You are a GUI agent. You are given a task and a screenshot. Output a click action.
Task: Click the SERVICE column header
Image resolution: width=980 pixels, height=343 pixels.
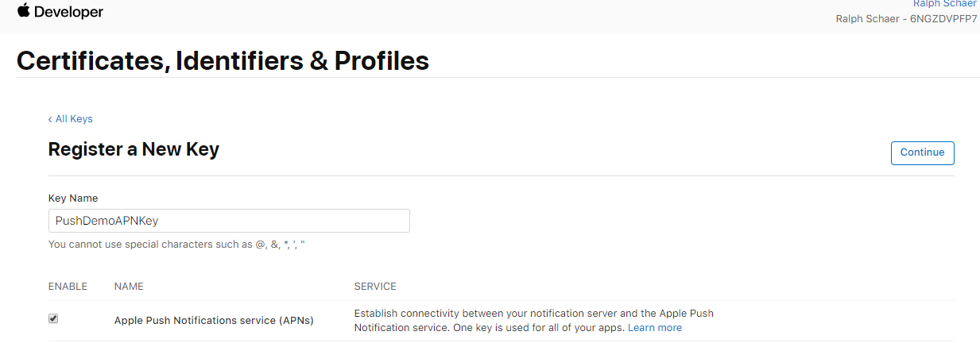point(374,286)
